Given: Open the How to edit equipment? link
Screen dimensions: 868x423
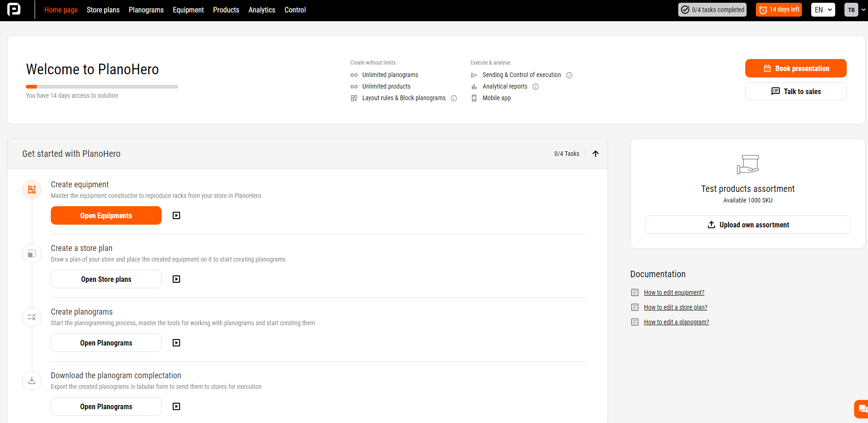Looking at the screenshot, I should tap(674, 292).
